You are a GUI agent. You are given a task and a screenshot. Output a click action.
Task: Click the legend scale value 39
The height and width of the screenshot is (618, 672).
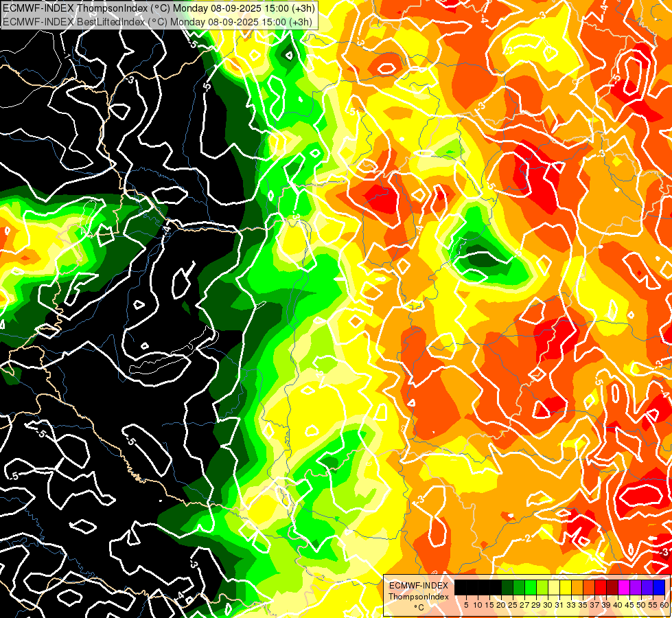pos(605,605)
